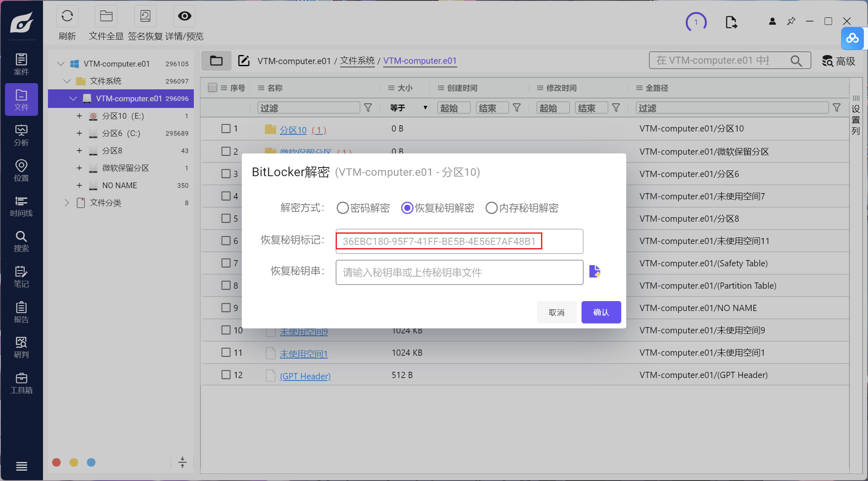
Task: Open the 案件 case sidebar section
Action: 21,64
